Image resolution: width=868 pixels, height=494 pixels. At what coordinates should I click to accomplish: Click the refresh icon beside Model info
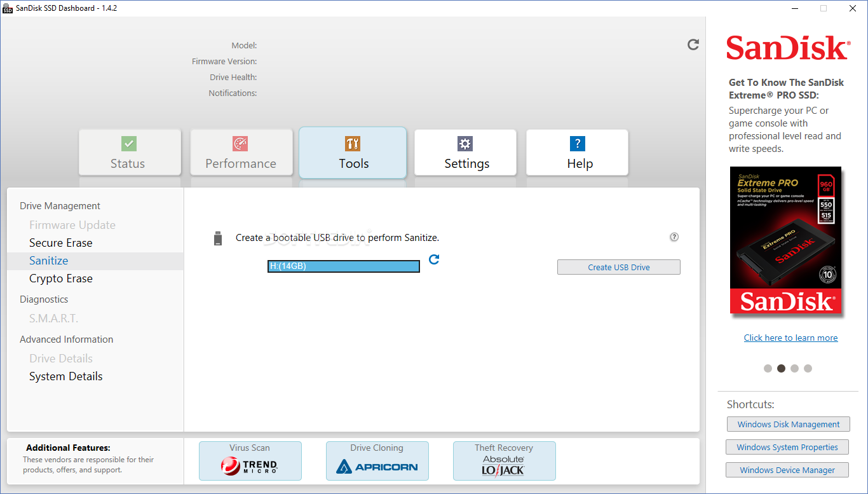click(693, 45)
